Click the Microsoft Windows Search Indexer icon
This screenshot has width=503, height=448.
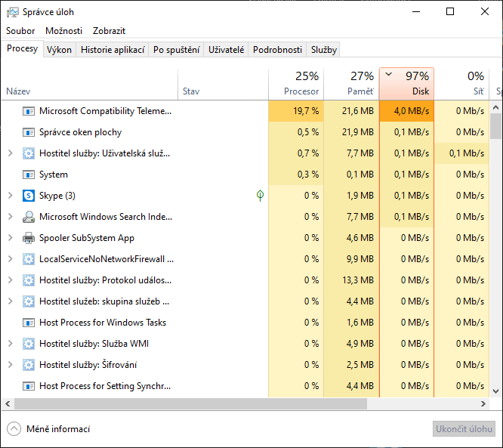[x=29, y=217]
